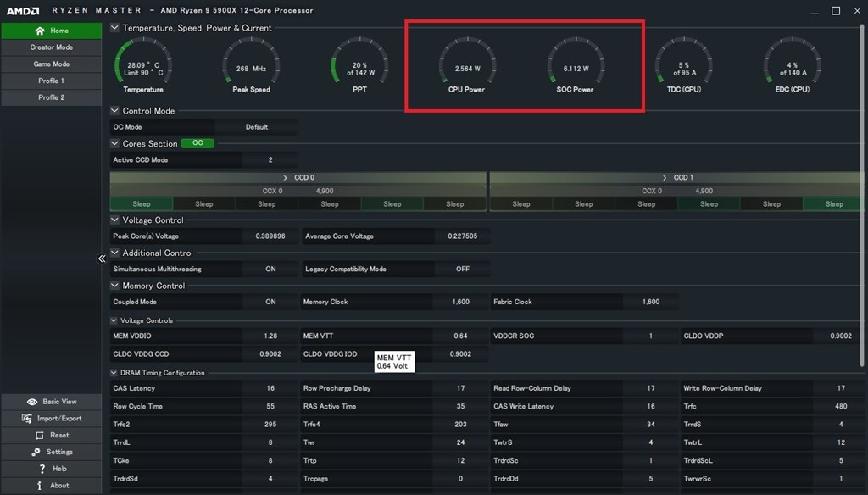The image size is (868, 495).
Task: Select Profile 2
Action: (x=52, y=97)
